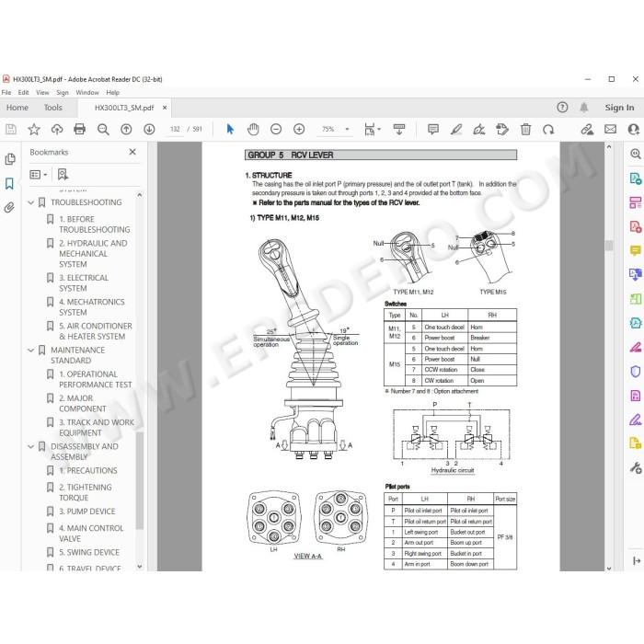This screenshot has width=644, height=644.
Task: Toggle the Bookmarks panel icon
Action: pyautogui.click(x=9, y=183)
